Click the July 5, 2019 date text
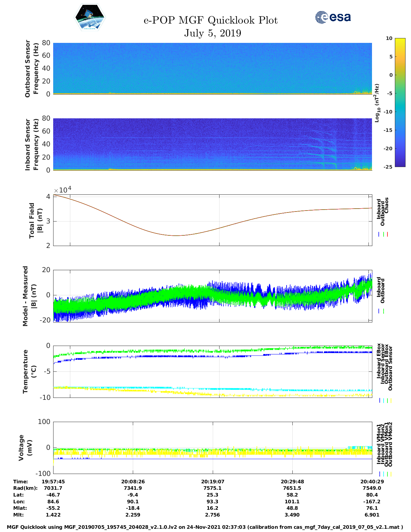 pos(212,33)
